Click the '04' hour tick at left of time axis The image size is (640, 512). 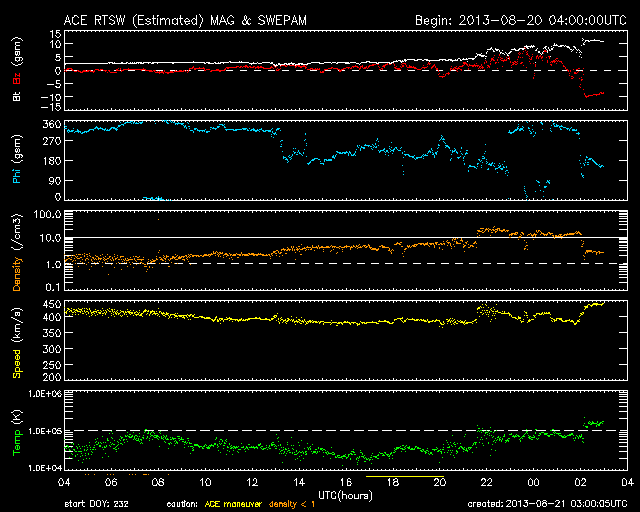tap(64, 482)
